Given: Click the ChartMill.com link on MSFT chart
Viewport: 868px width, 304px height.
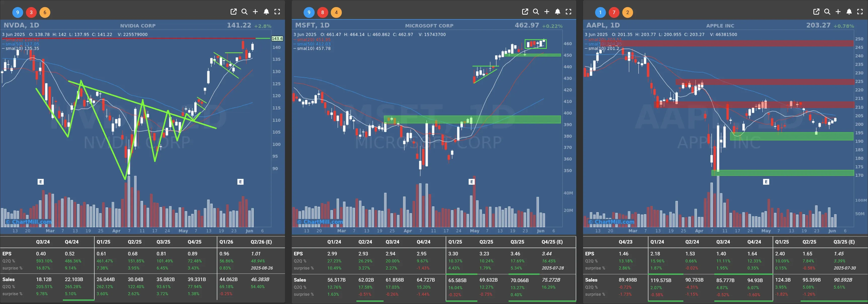Looking at the screenshot, I should click(320, 222).
